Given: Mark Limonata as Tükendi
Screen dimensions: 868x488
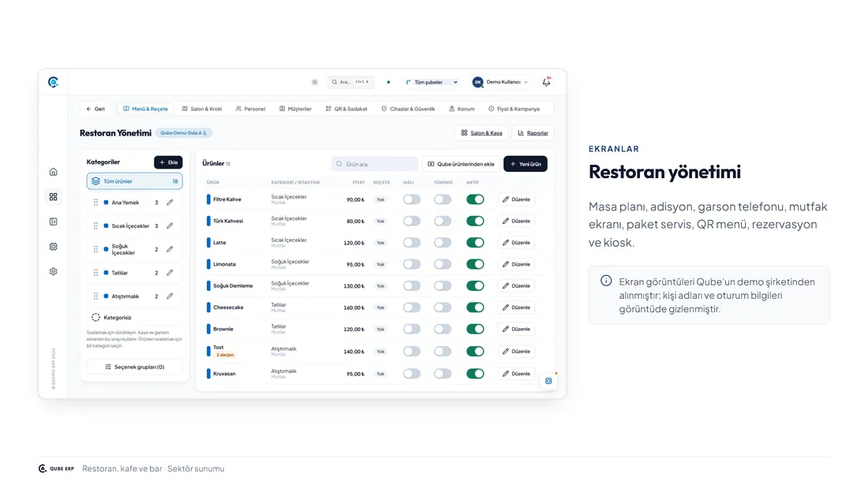Looking at the screenshot, I should point(443,264).
